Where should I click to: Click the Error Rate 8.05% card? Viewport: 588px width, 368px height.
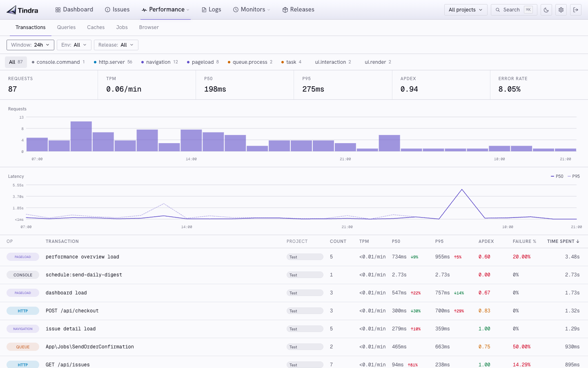point(539,85)
